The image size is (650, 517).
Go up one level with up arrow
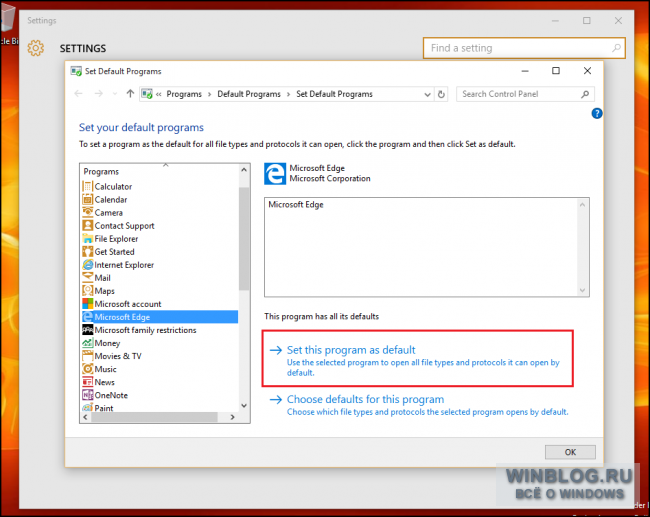pos(130,94)
